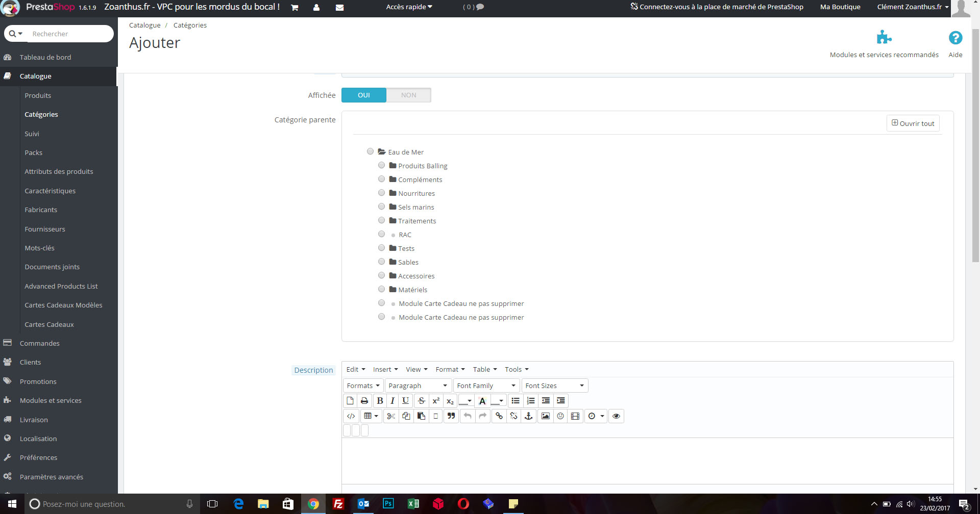Go to Produits in sidebar
The height and width of the screenshot is (514, 980).
coord(38,95)
